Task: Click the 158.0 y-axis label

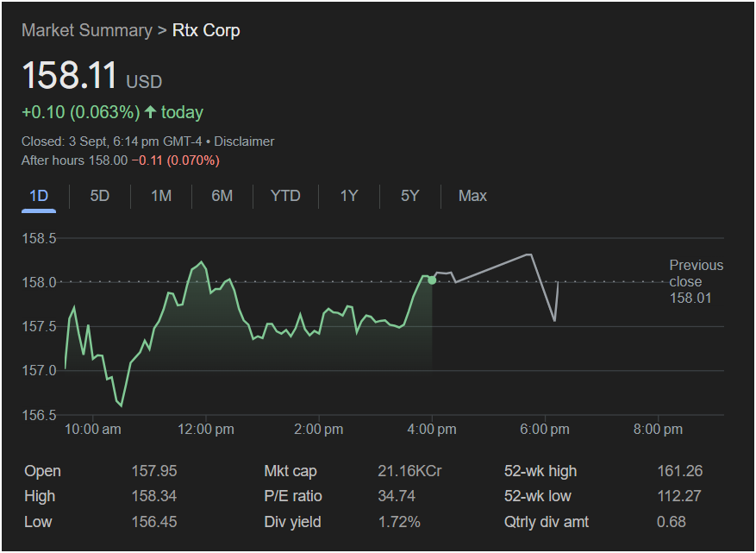Action: 39,282
